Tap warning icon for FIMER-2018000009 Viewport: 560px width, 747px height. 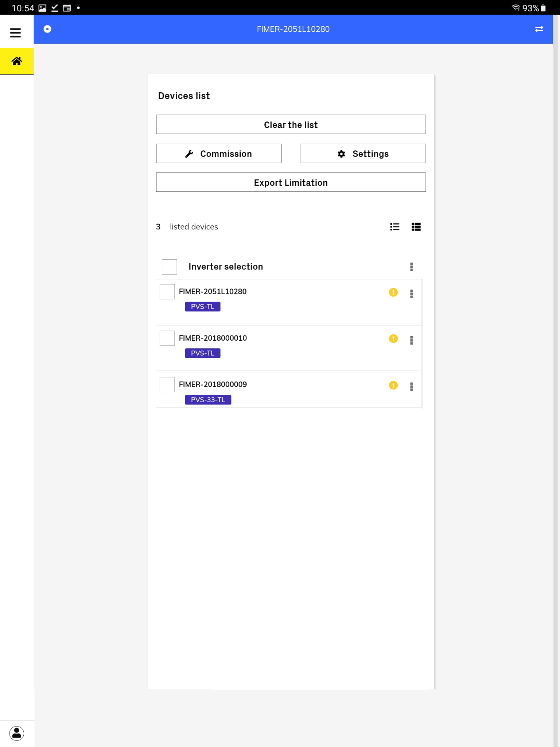tap(393, 385)
